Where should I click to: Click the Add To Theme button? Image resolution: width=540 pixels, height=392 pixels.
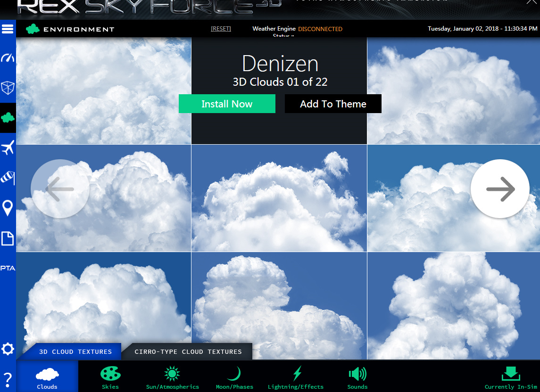pyautogui.click(x=333, y=104)
